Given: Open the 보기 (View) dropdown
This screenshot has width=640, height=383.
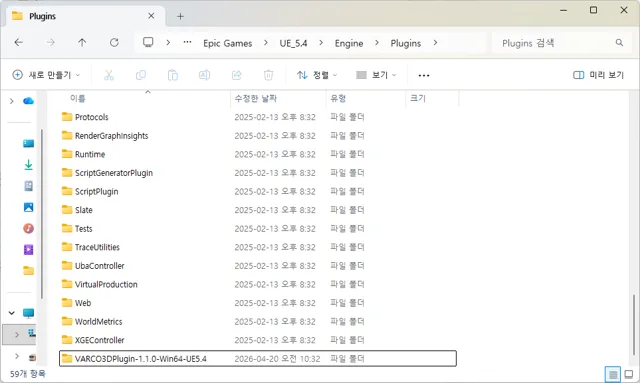Looking at the screenshot, I should [x=376, y=75].
